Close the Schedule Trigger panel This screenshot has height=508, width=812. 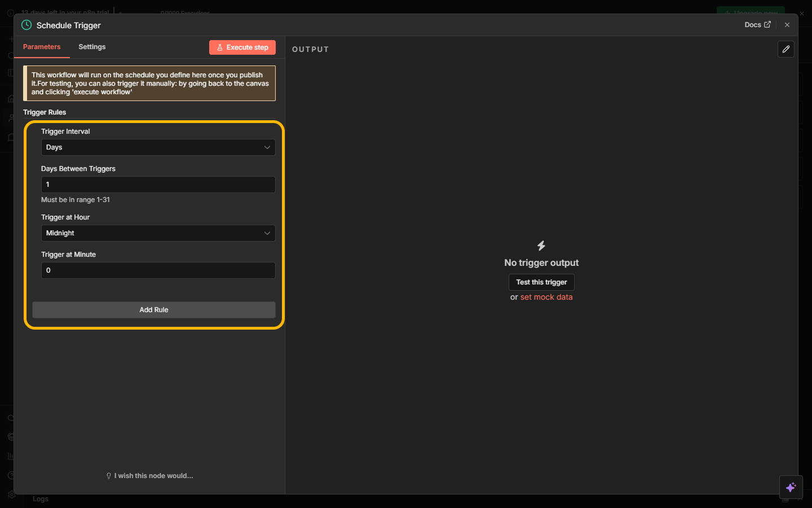pos(787,25)
